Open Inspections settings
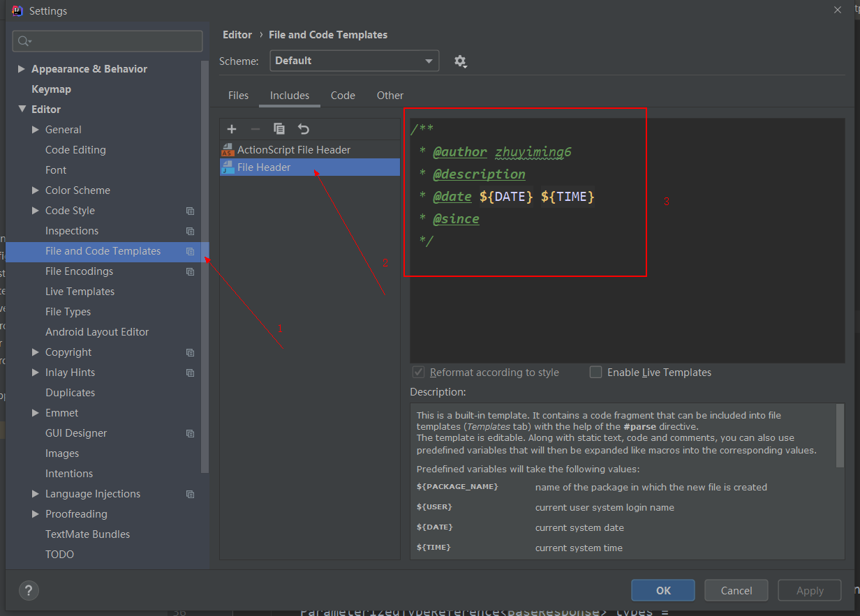Screen dimensions: 860x616 tap(72, 231)
